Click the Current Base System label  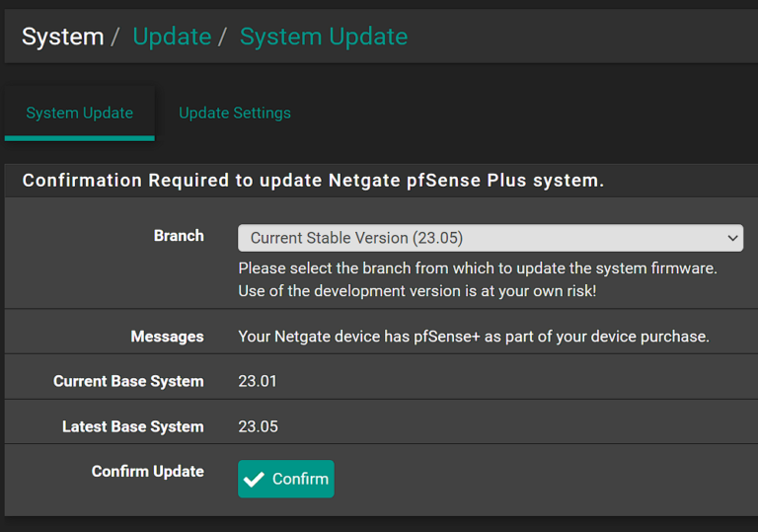(x=128, y=381)
